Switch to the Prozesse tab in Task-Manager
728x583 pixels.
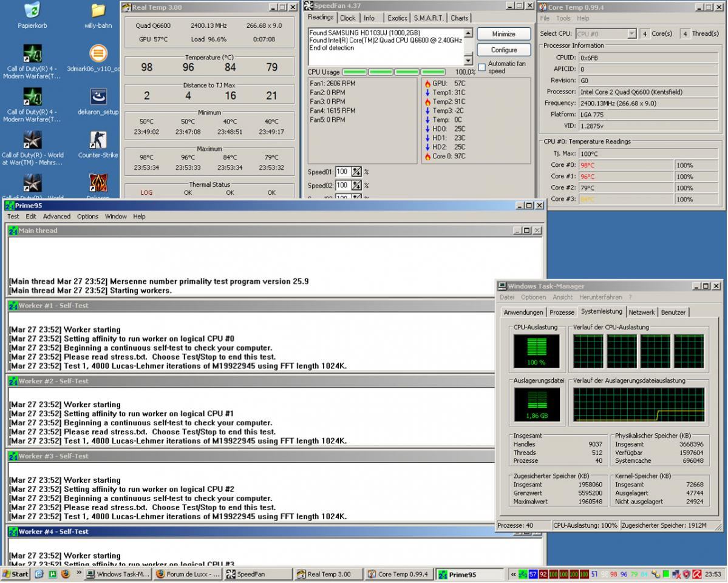pos(562,312)
